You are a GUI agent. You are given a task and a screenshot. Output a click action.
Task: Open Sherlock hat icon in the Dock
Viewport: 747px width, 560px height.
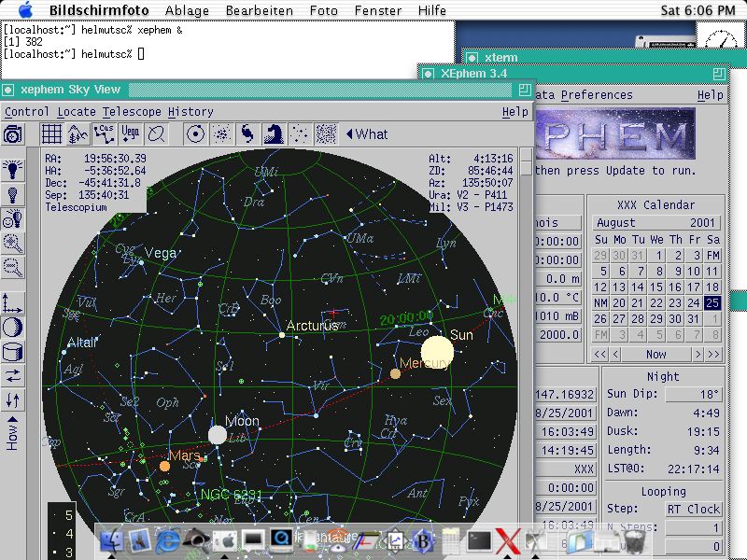tap(196, 540)
